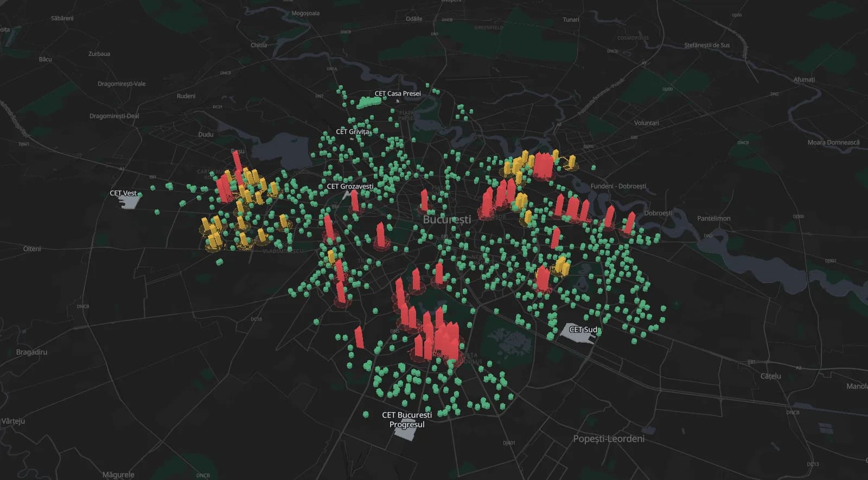Viewport: 868px width, 480px height.
Task: Click the Tunari place label
Action: (571, 20)
